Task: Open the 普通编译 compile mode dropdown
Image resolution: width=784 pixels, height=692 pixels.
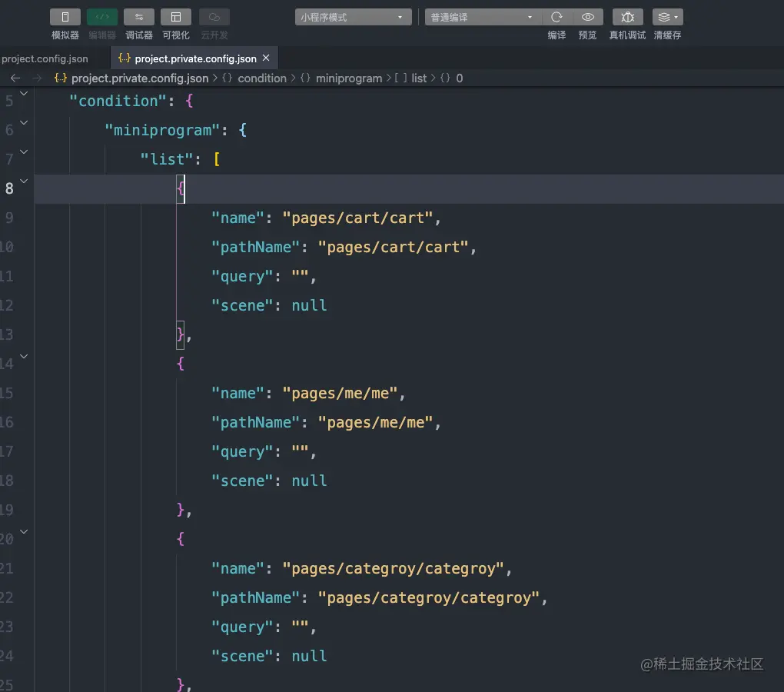Action: pyautogui.click(x=483, y=17)
